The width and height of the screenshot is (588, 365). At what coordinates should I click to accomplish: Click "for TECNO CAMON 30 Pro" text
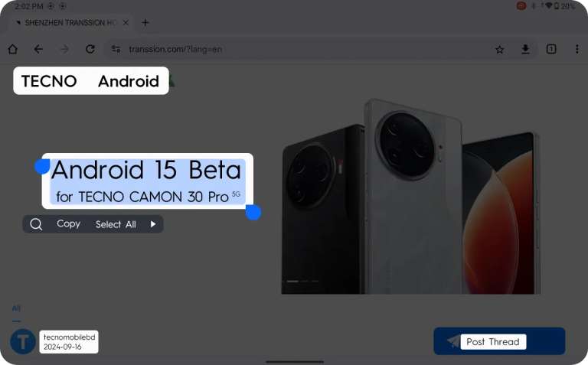point(142,197)
